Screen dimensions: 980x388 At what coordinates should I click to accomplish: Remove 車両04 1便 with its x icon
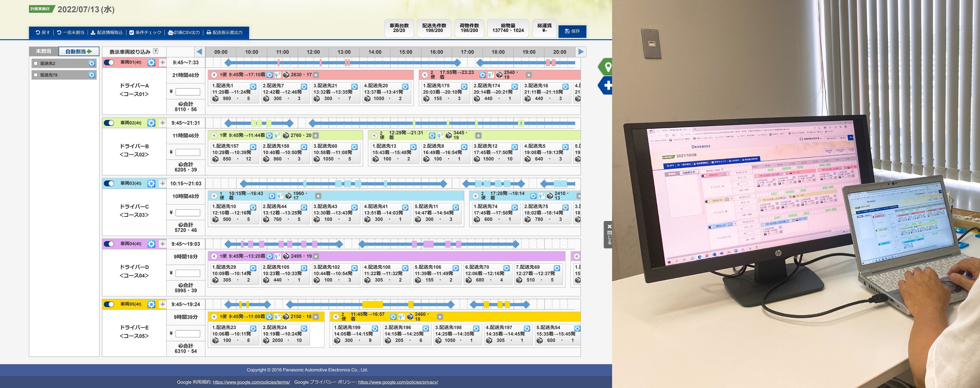(316, 256)
